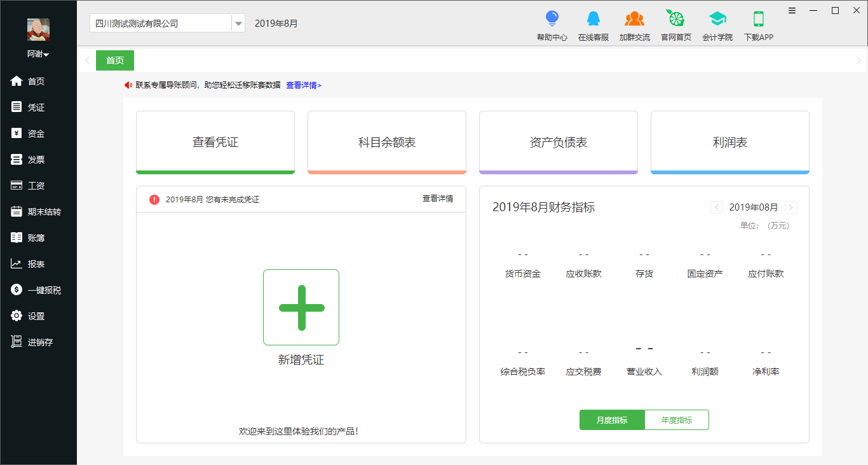Screen dimensions: 868x465
Task: Click the 账簿 book icon in sidebar
Action: 17,237
